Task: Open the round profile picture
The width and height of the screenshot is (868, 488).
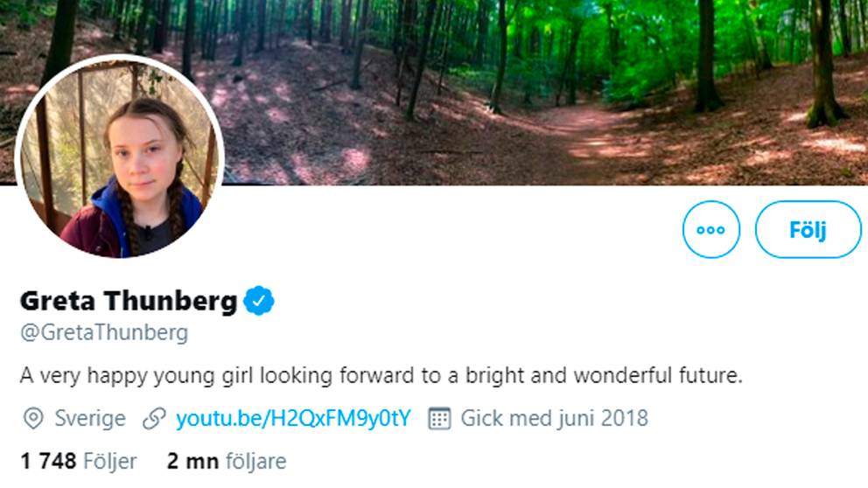Action: click(120, 158)
